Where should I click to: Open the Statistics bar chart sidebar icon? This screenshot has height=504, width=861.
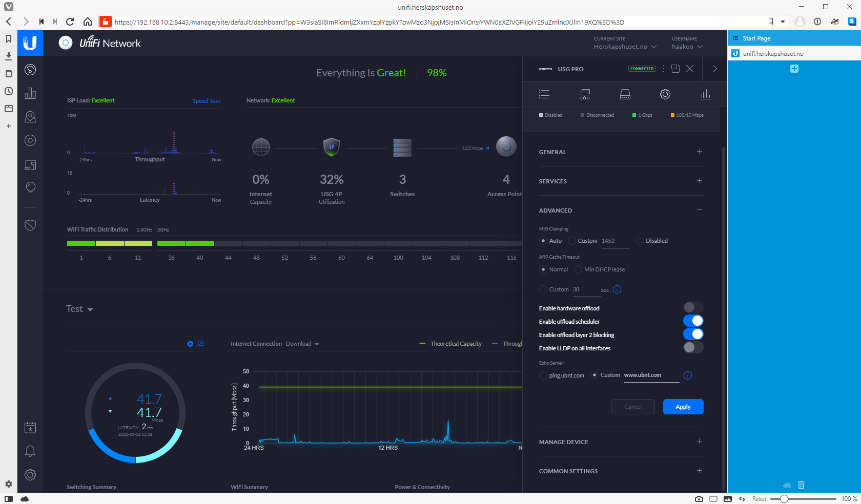(x=30, y=93)
